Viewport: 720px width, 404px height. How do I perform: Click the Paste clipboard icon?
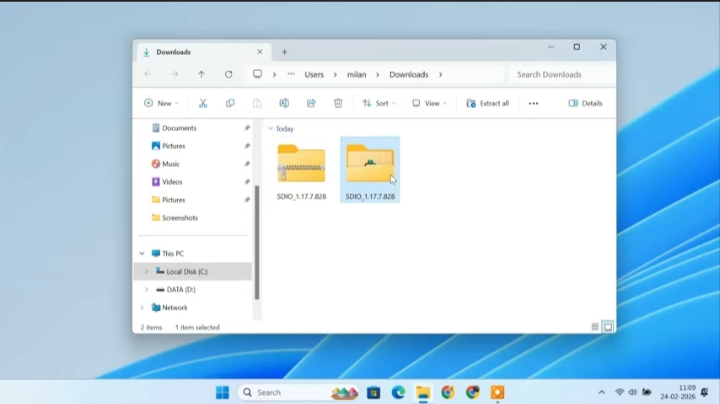tap(257, 103)
